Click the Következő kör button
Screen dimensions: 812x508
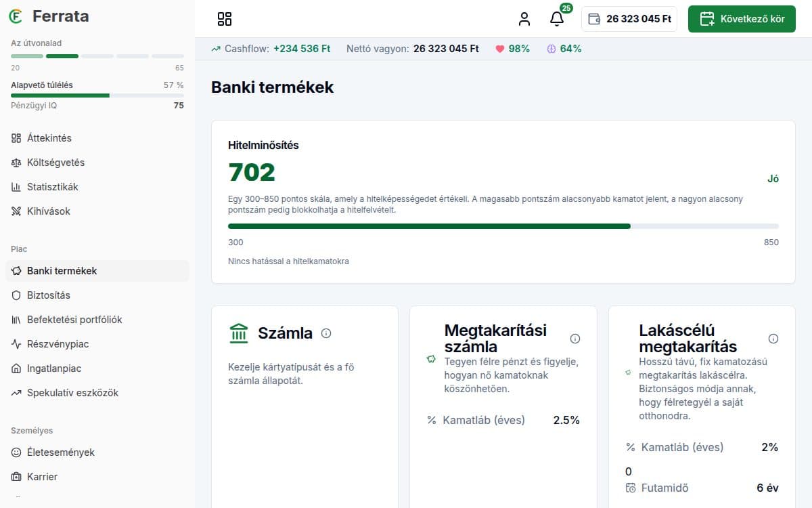coord(742,19)
